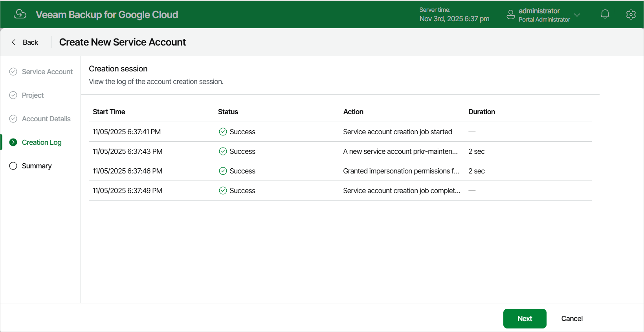Click 'Service account creation job complet...' action

(402, 191)
